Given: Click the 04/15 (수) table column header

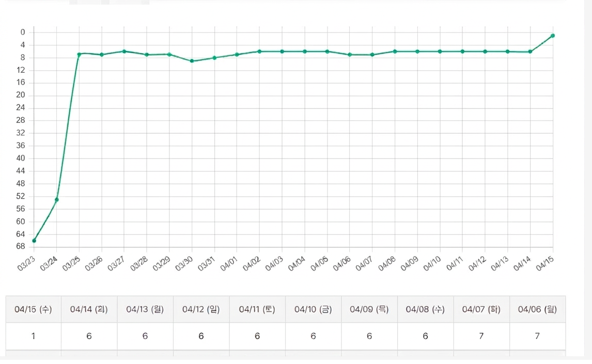Looking at the screenshot, I should [33, 309].
